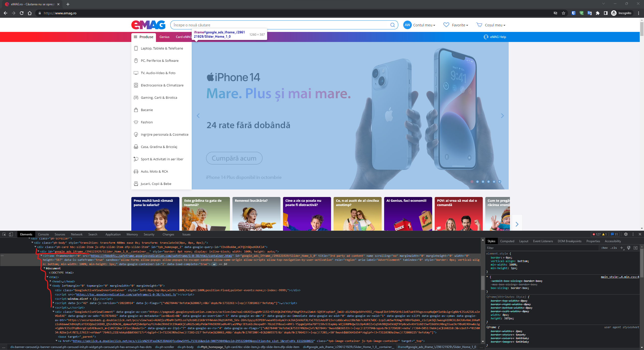Open the Issues panel via the blue 11 badge
Screen dimensions: 644x350
click(614, 234)
